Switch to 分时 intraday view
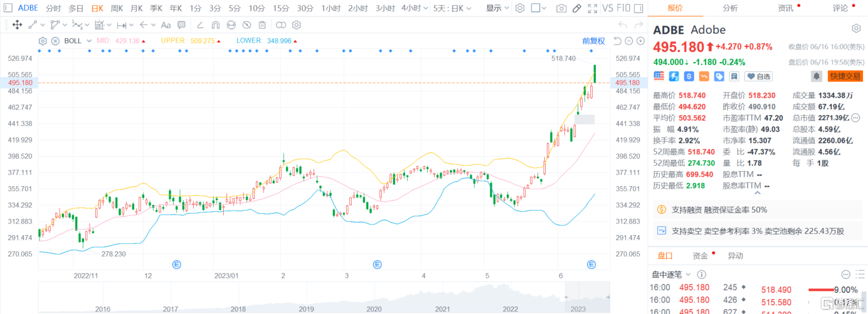Image resolution: width=868 pixels, height=314 pixels. coord(53,8)
